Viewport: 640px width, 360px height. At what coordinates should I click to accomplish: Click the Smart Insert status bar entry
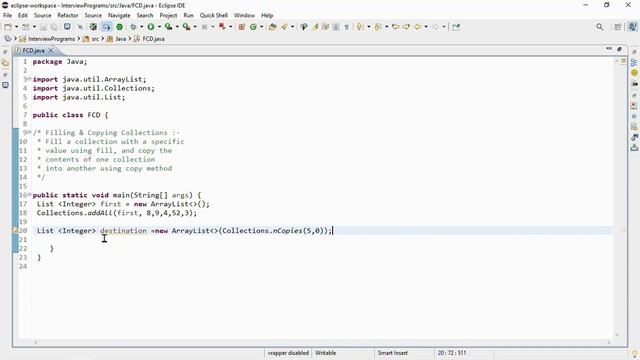click(392, 353)
